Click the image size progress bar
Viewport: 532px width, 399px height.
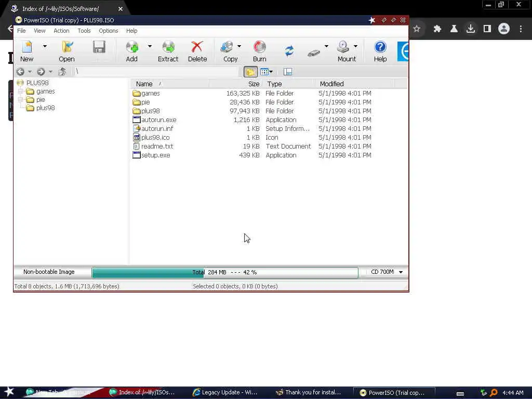(225, 272)
